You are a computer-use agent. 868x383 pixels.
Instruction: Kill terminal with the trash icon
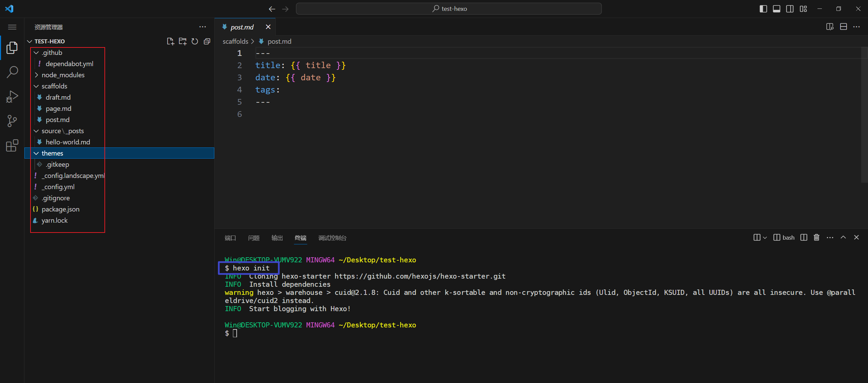coord(816,238)
